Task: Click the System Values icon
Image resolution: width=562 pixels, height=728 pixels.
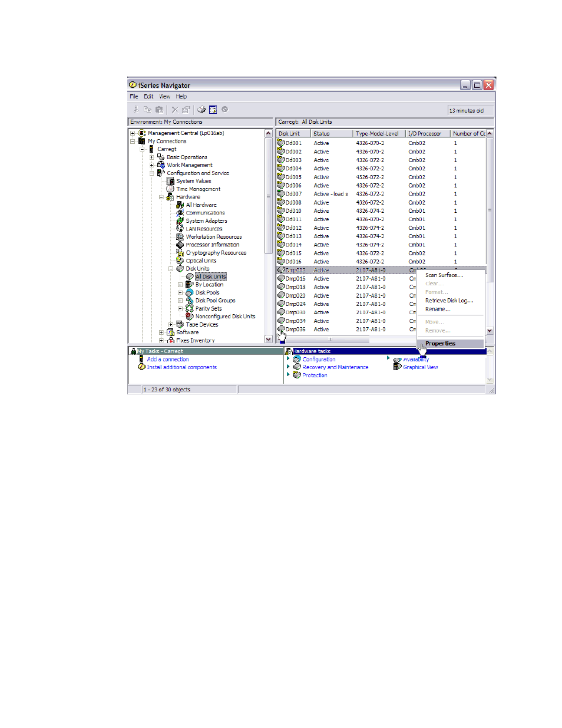Action: [170, 181]
